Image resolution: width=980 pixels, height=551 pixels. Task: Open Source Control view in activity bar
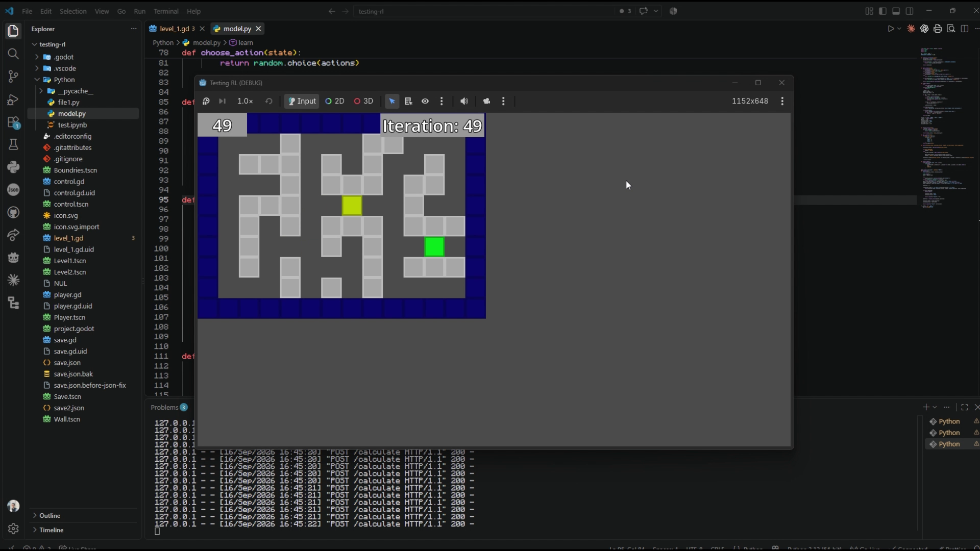pyautogui.click(x=13, y=77)
